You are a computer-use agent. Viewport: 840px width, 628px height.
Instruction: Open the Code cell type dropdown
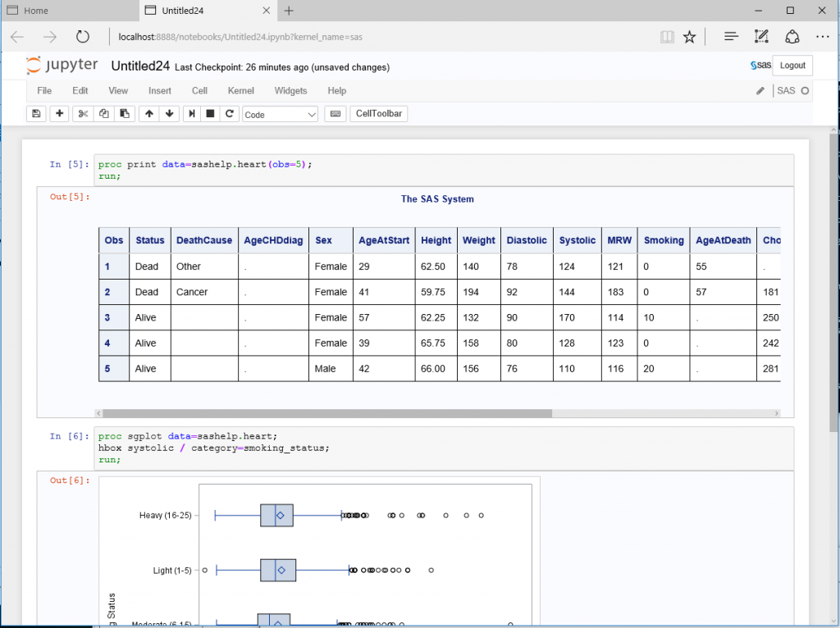coord(280,115)
